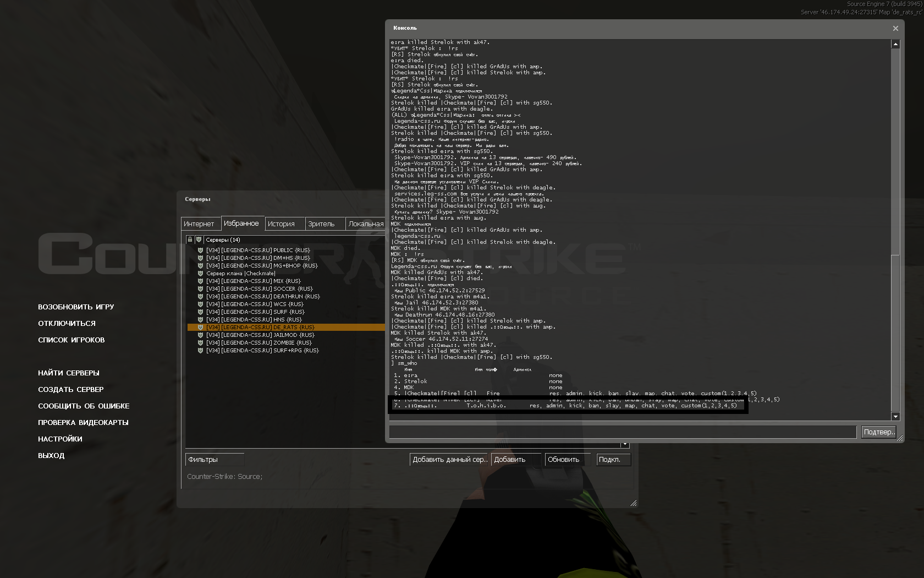Switch to the Интернет tab

(201, 224)
